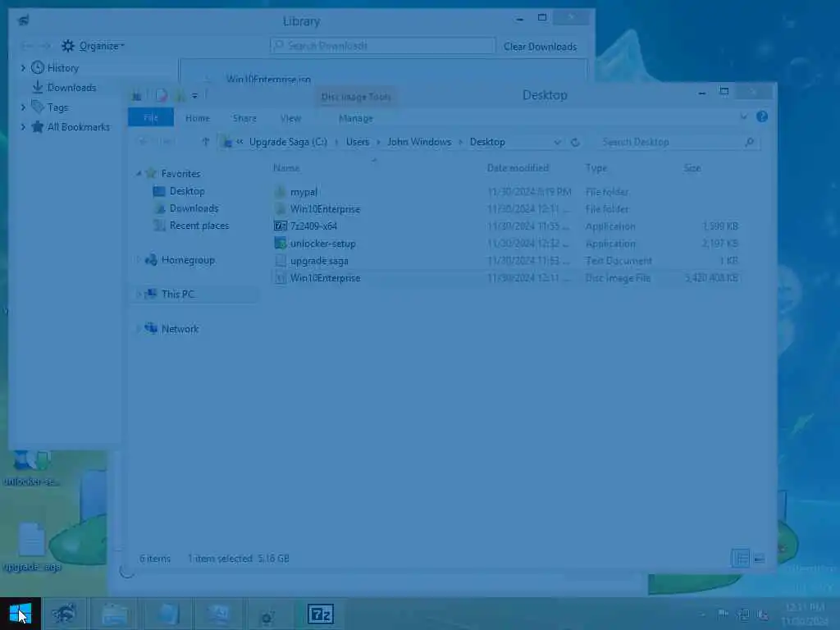This screenshot has width=840, height=630.
Task: Select Desktop under Favorites
Action: coord(187,191)
